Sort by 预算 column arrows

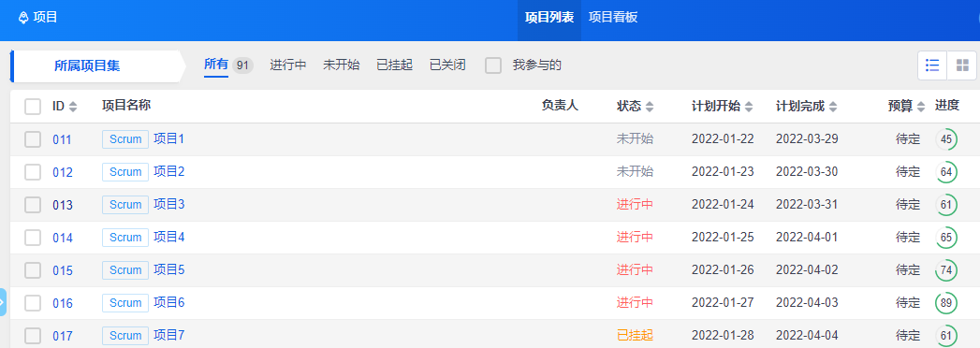[921, 107]
